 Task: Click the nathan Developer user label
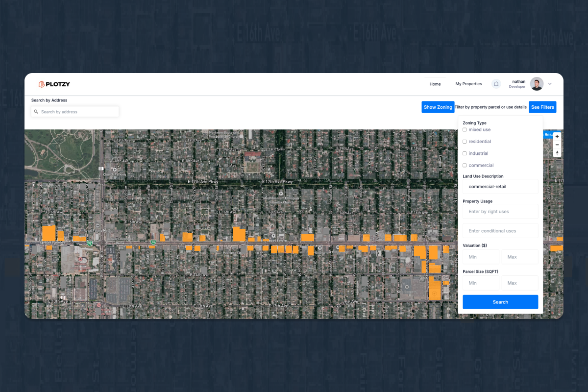tap(518, 84)
